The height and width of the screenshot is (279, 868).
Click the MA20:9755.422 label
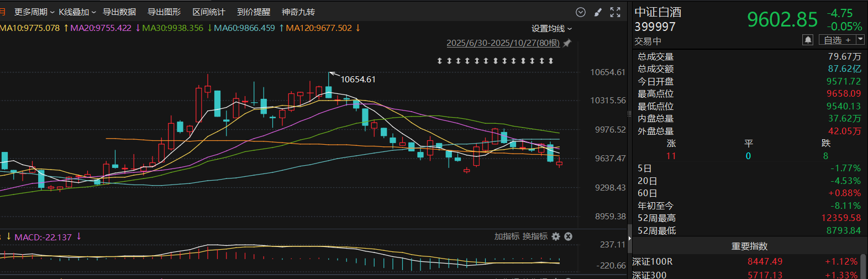[101, 28]
